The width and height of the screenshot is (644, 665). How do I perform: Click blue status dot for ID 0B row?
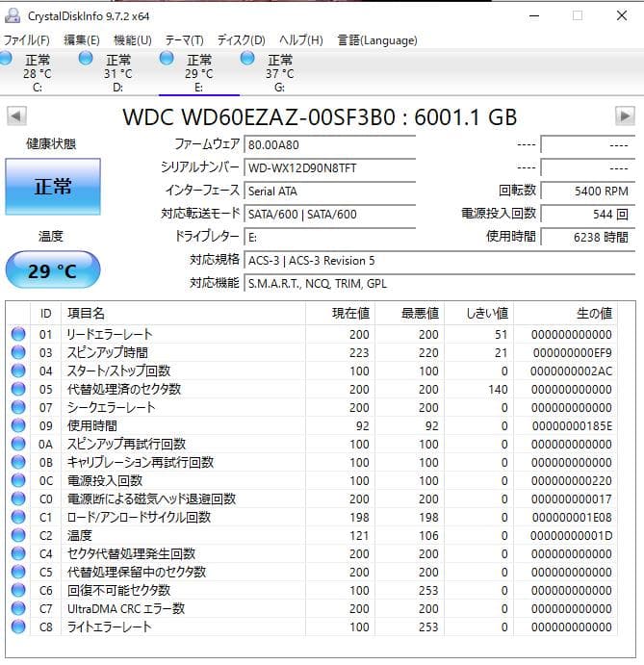click(x=18, y=462)
